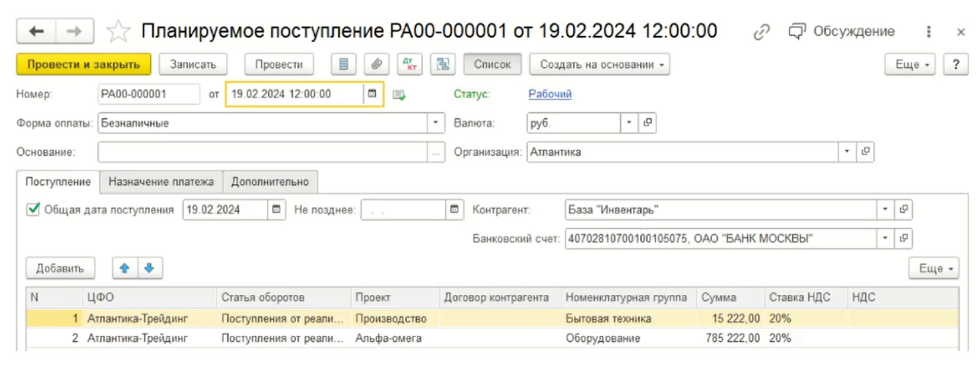Screen dimensions: 980x369
Task: Move the row down with blue arrow
Action: [149, 268]
